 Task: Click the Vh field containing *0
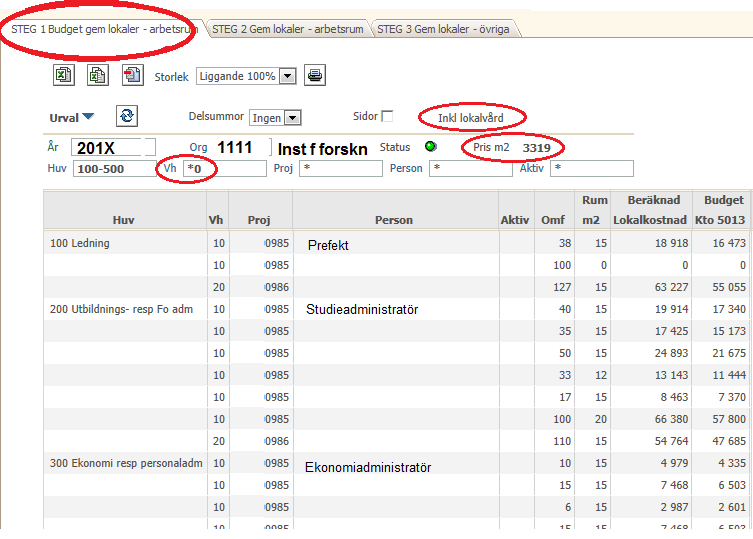(224, 169)
